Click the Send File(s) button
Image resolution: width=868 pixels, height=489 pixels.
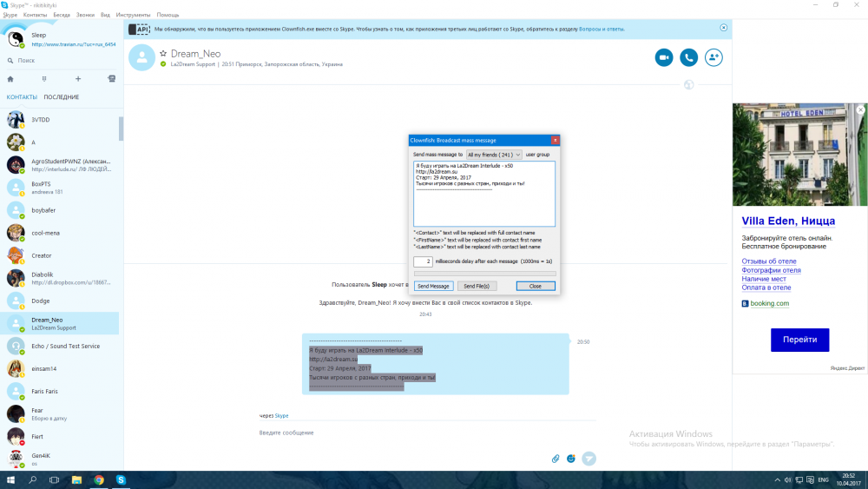coord(476,286)
